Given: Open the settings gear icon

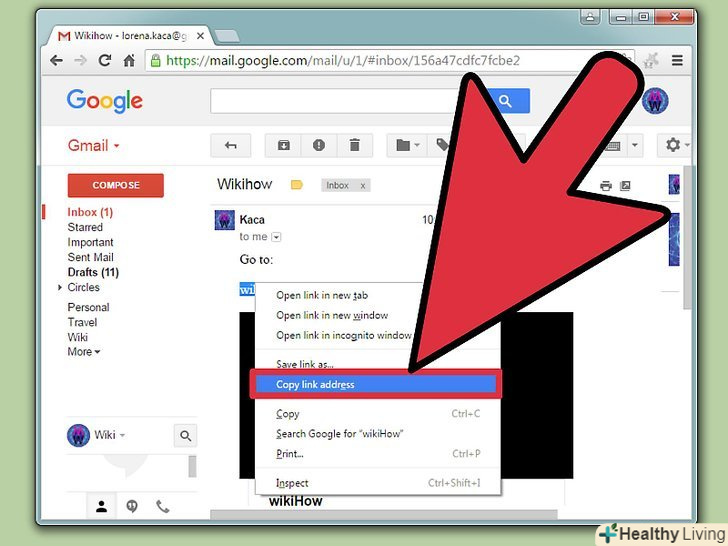Looking at the screenshot, I should [x=674, y=145].
